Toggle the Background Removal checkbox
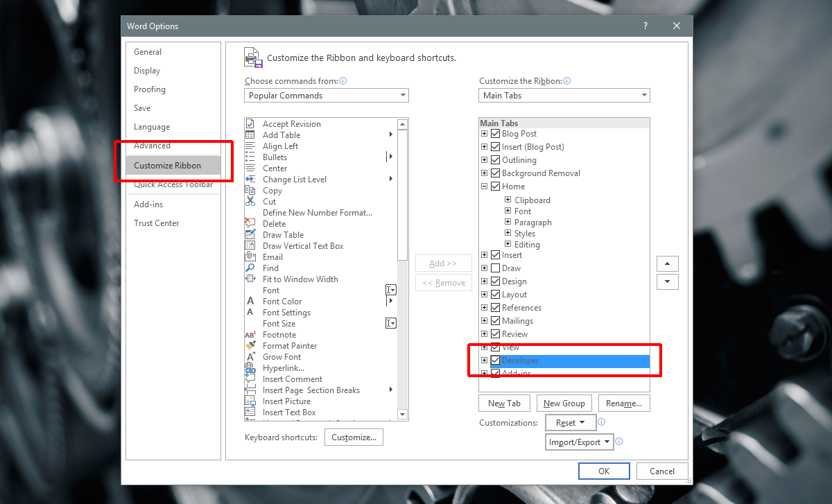The width and height of the screenshot is (832, 504). 495,173
